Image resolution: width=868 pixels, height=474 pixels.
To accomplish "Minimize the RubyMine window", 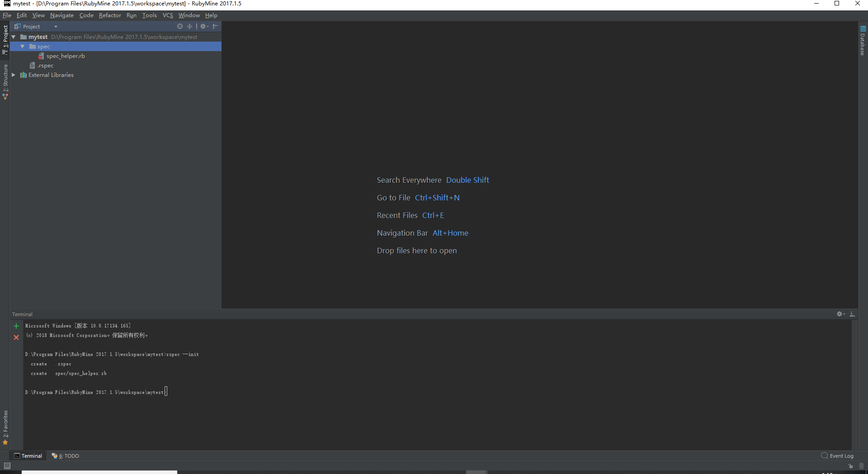I will click(x=816, y=4).
